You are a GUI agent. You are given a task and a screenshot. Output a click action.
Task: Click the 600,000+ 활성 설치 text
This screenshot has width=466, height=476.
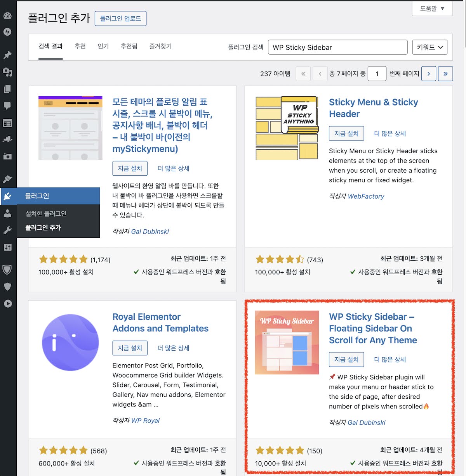pos(66,463)
